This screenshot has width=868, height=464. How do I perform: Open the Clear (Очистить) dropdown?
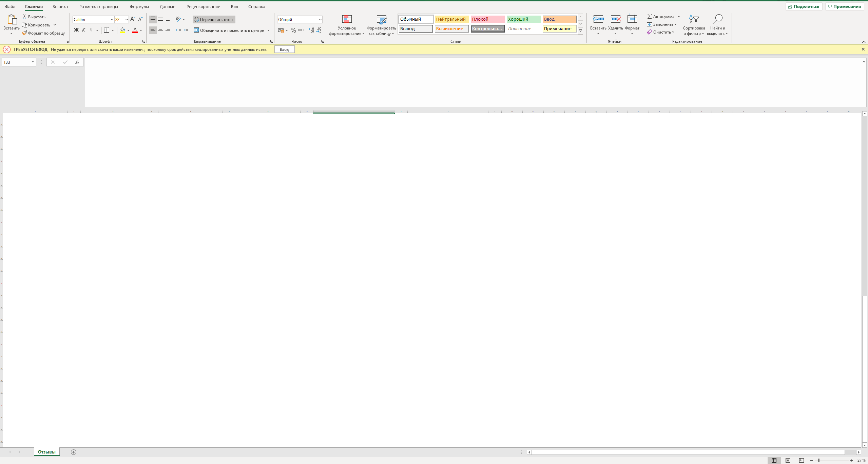coord(660,32)
